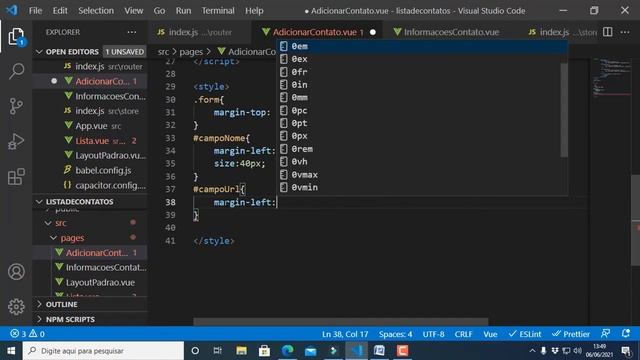
Task: Open the notifications bell in status bar
Action: click(625, 334)
